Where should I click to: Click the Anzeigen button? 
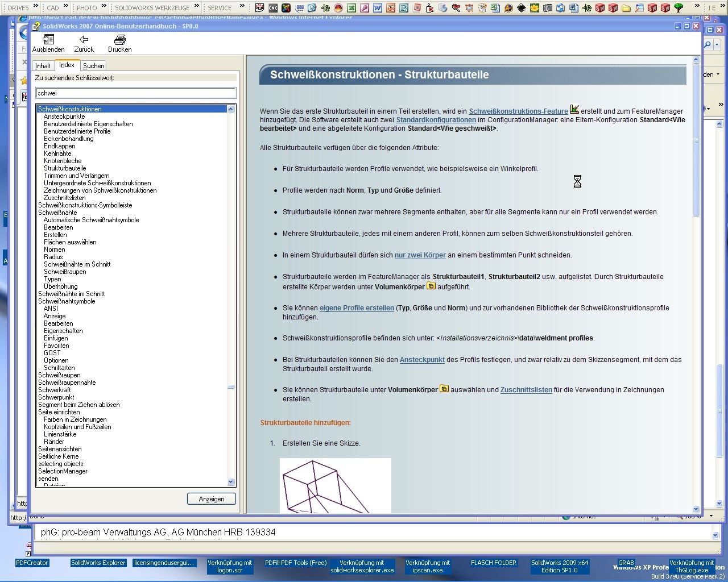point(212,499)
